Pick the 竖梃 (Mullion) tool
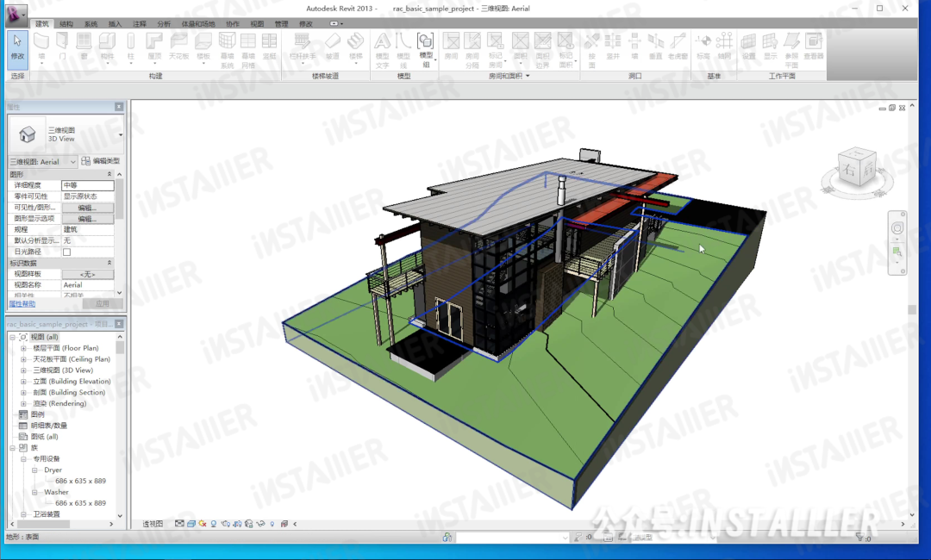This screenshot has height=560, width=931. [270, 47]
